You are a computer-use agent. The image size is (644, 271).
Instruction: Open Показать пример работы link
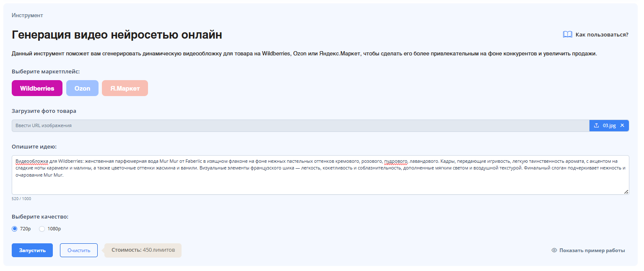tap(592, 250)
